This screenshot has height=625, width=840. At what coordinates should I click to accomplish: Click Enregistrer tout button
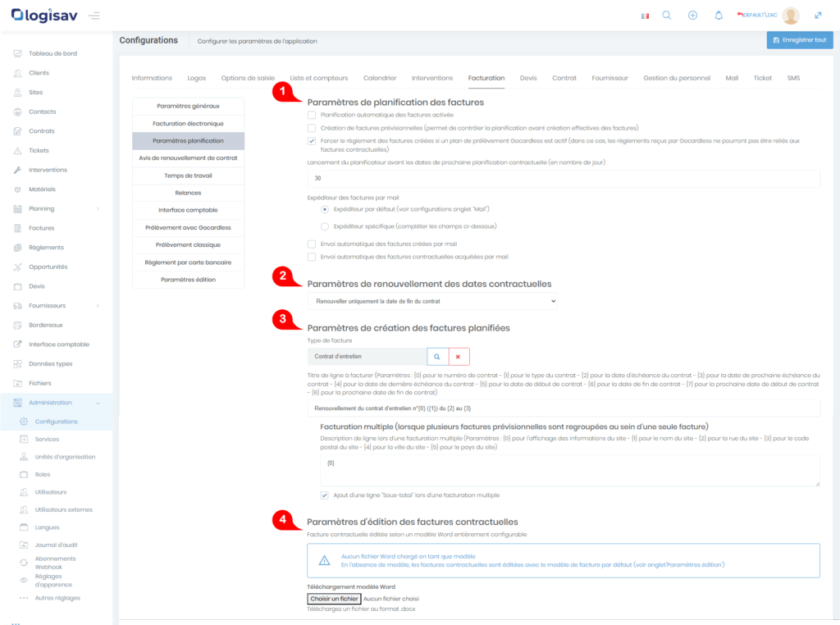(x=800, y=40)
